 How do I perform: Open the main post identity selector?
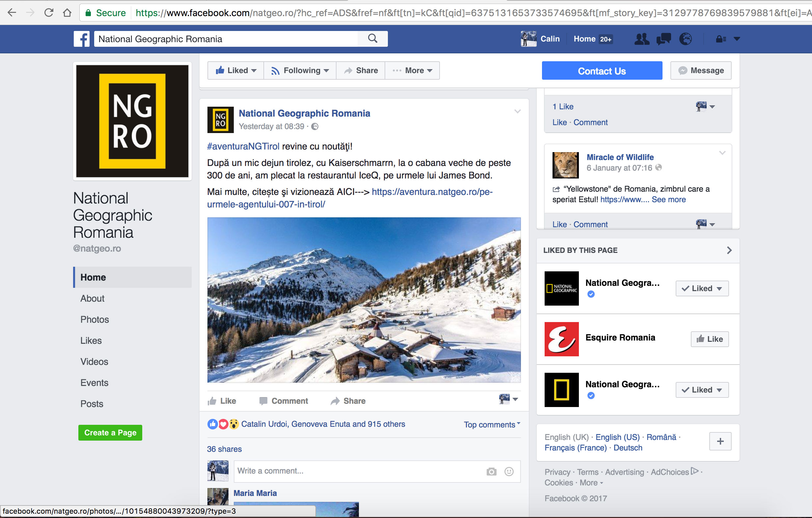coord(508,399)
